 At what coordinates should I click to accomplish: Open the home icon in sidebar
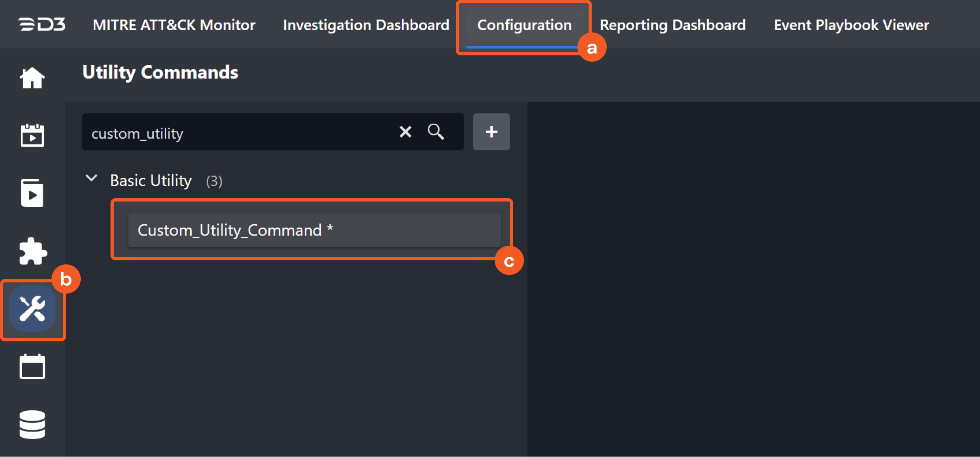click(32, 77)
